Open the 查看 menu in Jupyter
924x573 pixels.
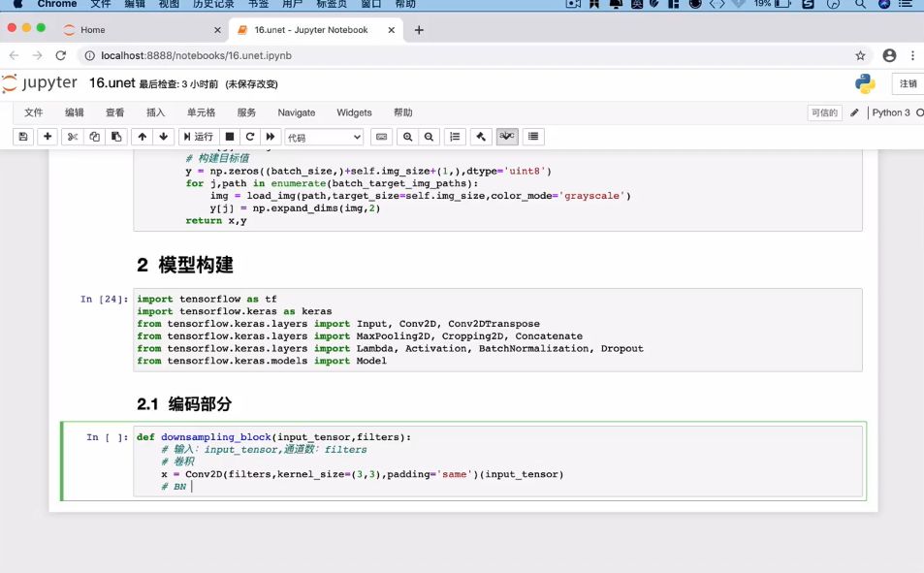pyautogui.click(x=115, y=112)
